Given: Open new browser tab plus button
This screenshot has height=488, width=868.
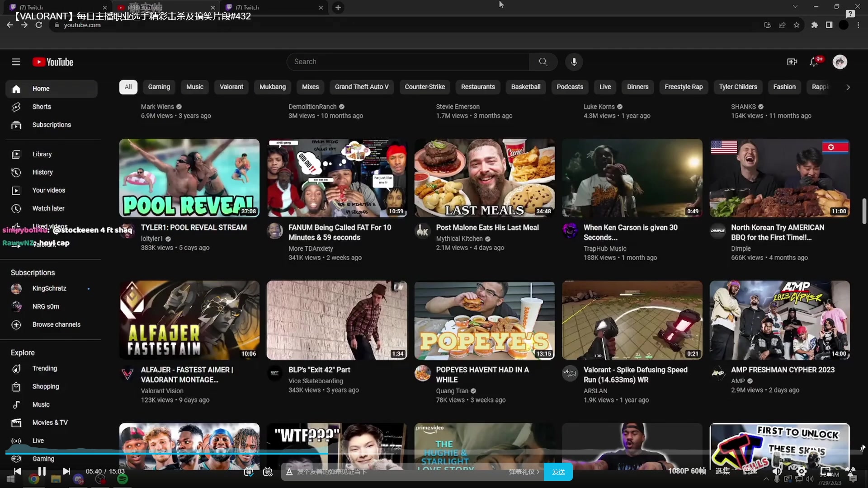Looking at the screenshot, I should pyautogui.click(x=338, y=8).
